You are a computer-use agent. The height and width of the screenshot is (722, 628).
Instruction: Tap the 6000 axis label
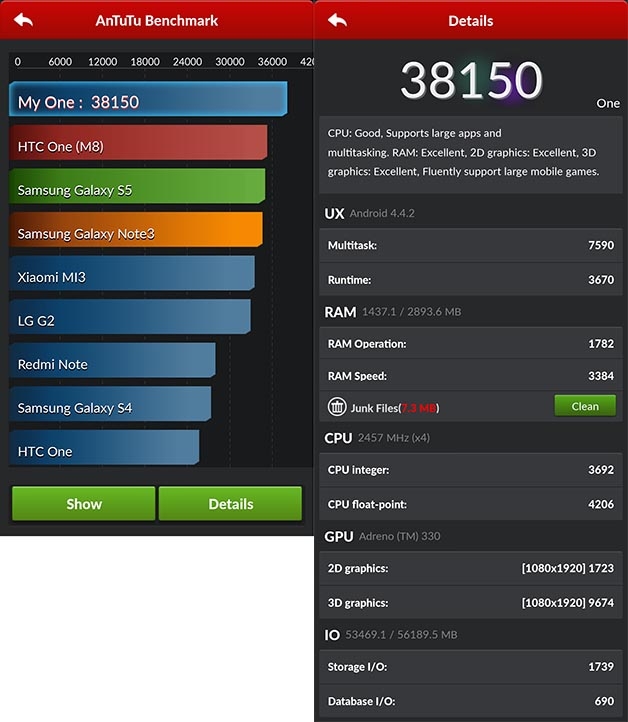pos(60,62)
